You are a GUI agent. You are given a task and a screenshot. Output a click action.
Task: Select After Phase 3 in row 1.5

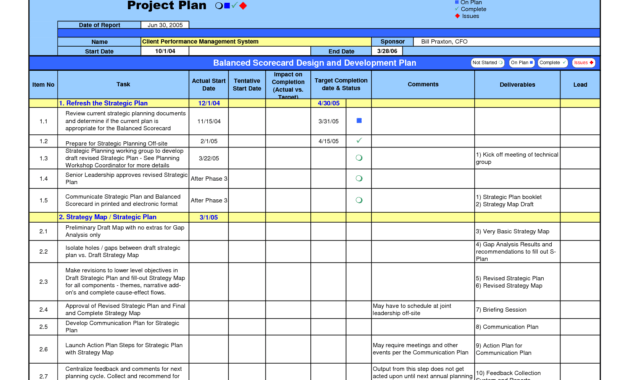pos(209,200)
